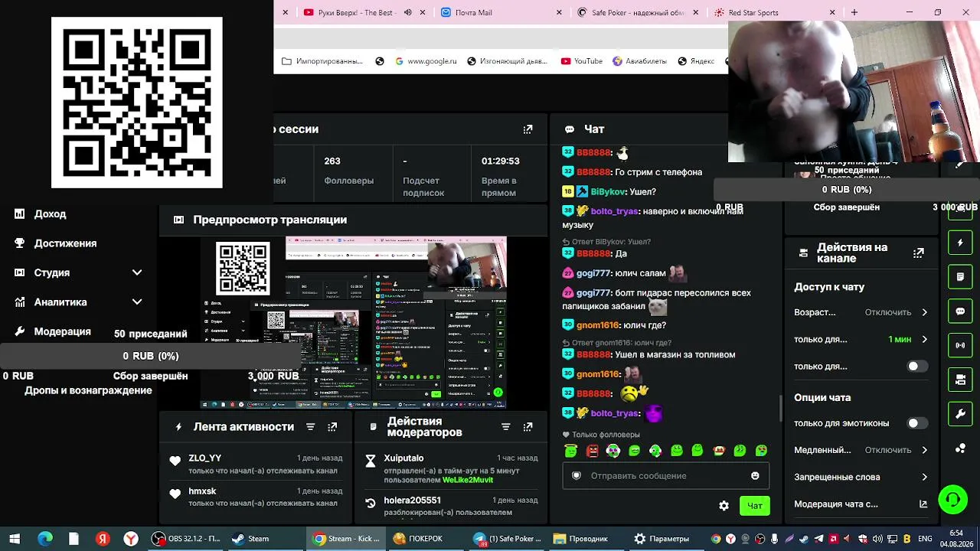Open Яндекс bookmark in bookmarks bar
Screen dimensions: 980x551
pyautogui.click(x=696, y=61)
